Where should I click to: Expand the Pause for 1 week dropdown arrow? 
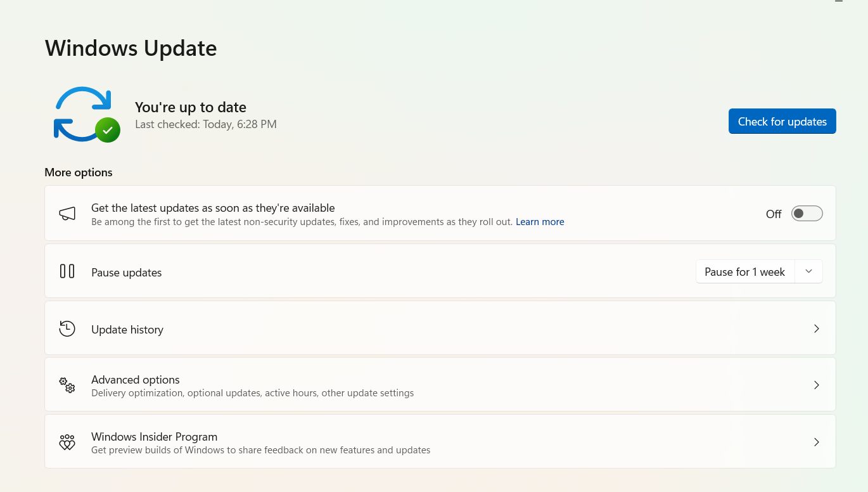tap(808, 271)
